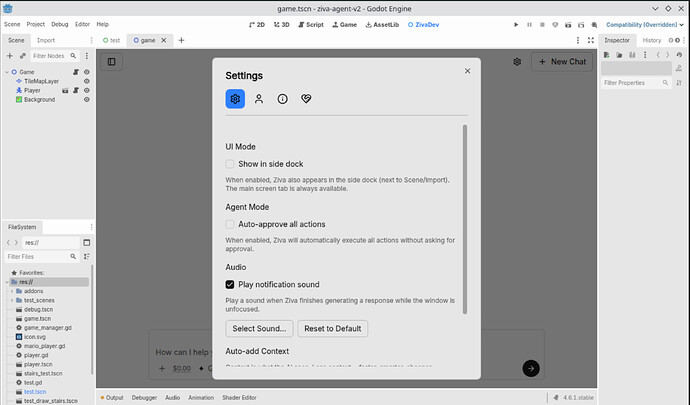Open the script attached to Game node
Viewport: 690px width, 405px height.
[76, 72]
